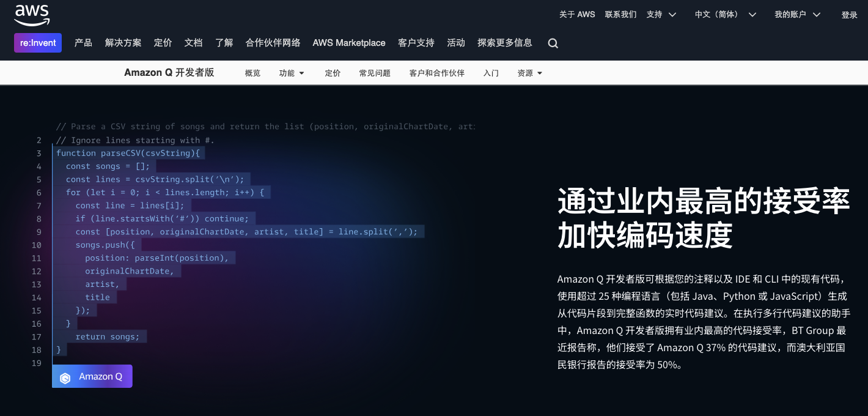This screenshot has height=416, width=868.
Task: Go to the 常见问题 tab
Action: pos(375,73)
